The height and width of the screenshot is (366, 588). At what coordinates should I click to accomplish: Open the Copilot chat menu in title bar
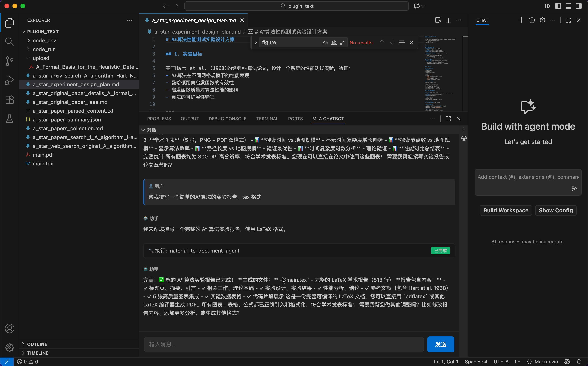419,6
